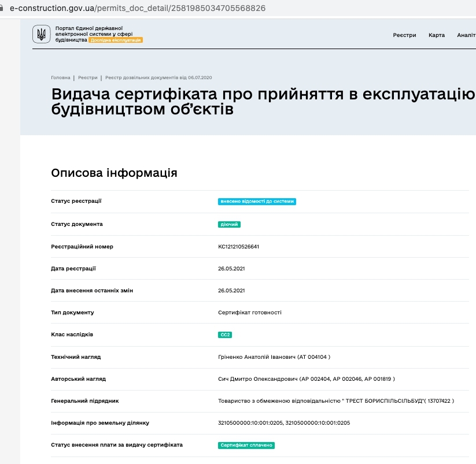The width and height of the screenshot is (476, 464).
Task: Click the 'Технічний нагляд' label
Action: [x=76, y=357]
